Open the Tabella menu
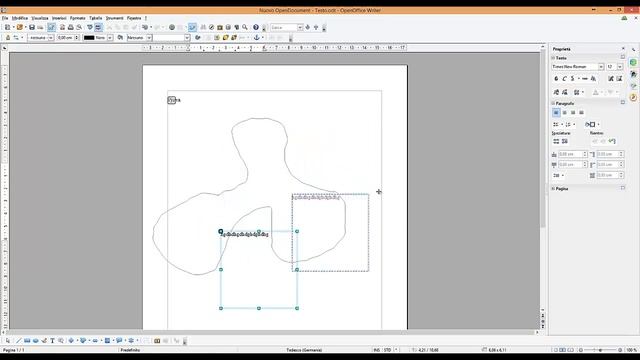This screenshot has width=640, height=360. 96,18
